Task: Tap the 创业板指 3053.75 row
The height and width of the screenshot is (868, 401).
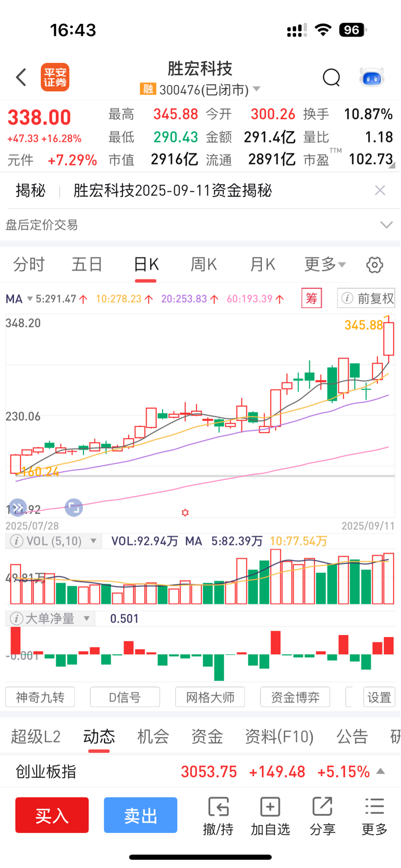Action: point(200,771)
